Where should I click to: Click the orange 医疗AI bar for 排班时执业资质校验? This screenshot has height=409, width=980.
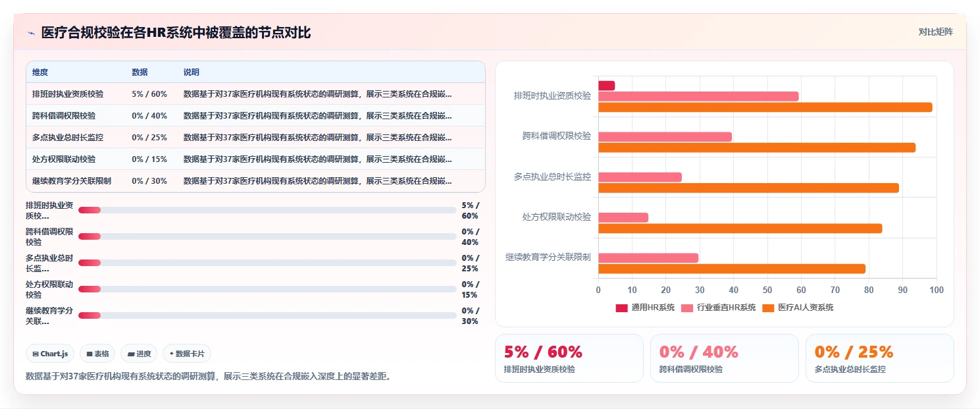pyautogui.click(x=765, y=107)
